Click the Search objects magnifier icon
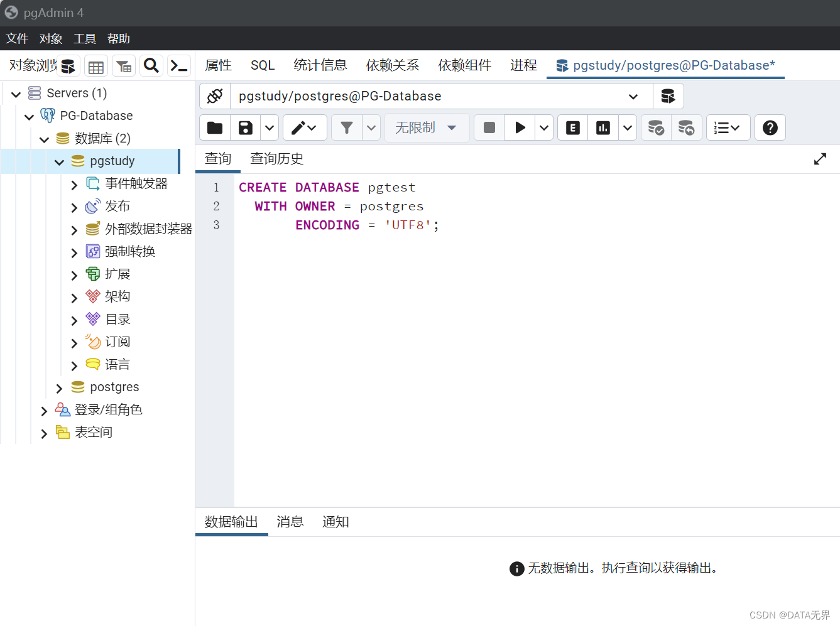Screen dimensions: 840x626 [151, 65]
